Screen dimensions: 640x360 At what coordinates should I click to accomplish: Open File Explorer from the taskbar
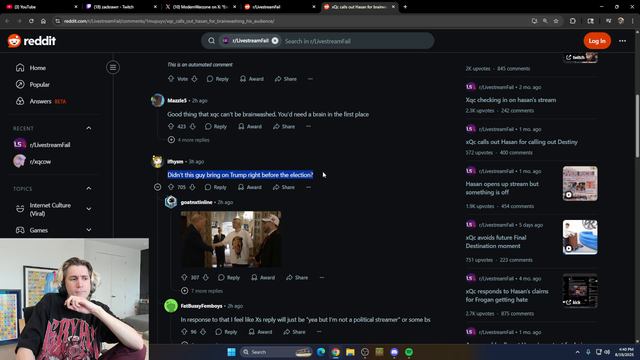(350, 352)
